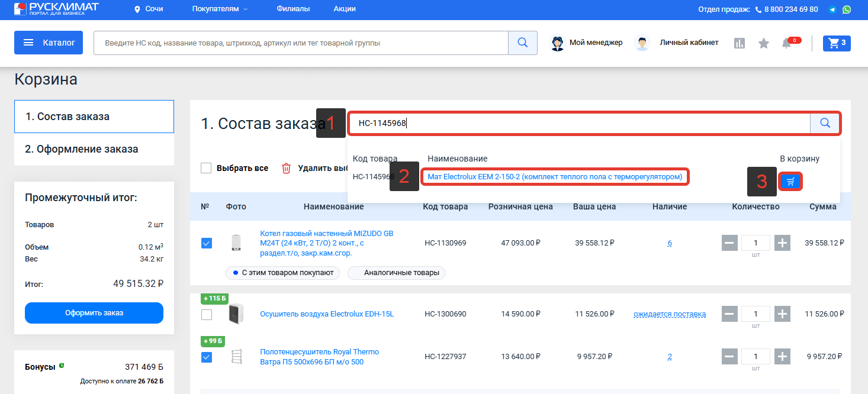Click the +99 Б bonus badge
This screenshot has height=394, width=868.
click(213, 341)
